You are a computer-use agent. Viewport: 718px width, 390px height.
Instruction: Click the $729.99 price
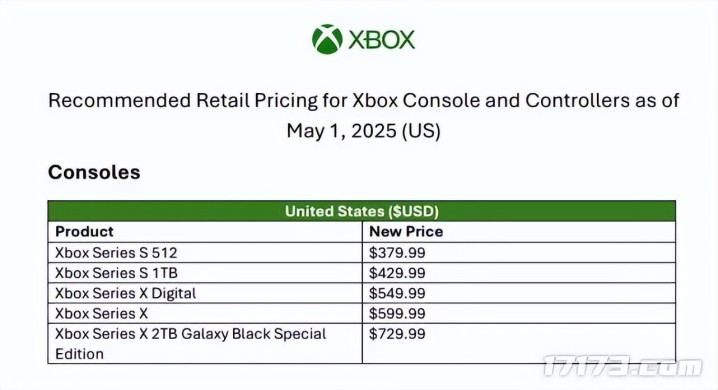tap(397, 334)
